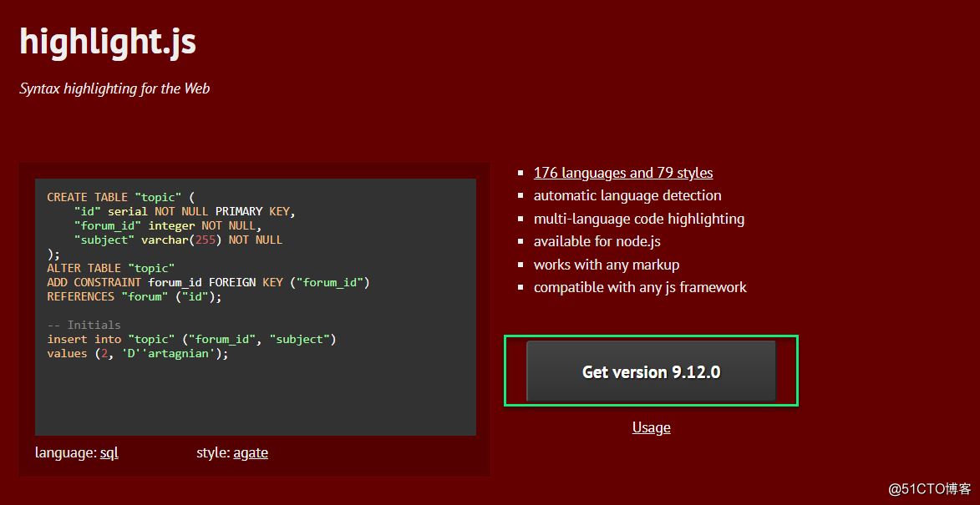Click the "values (2, 'D''artagnian');" code line
980x505 pixels.
coord(138,354)
